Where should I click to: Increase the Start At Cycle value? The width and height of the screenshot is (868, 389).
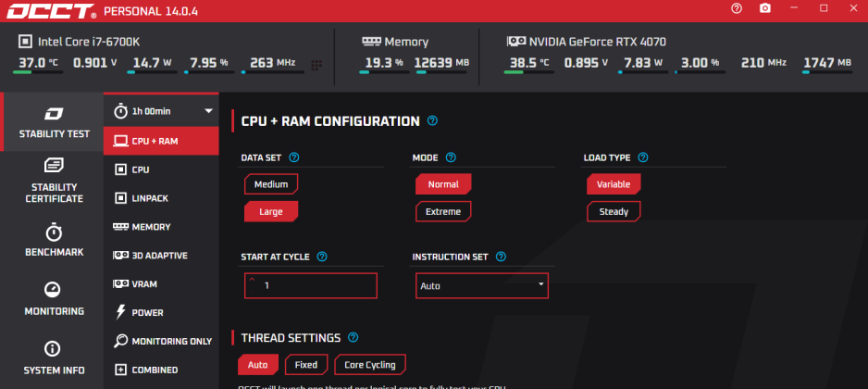[x=252, y=280]
